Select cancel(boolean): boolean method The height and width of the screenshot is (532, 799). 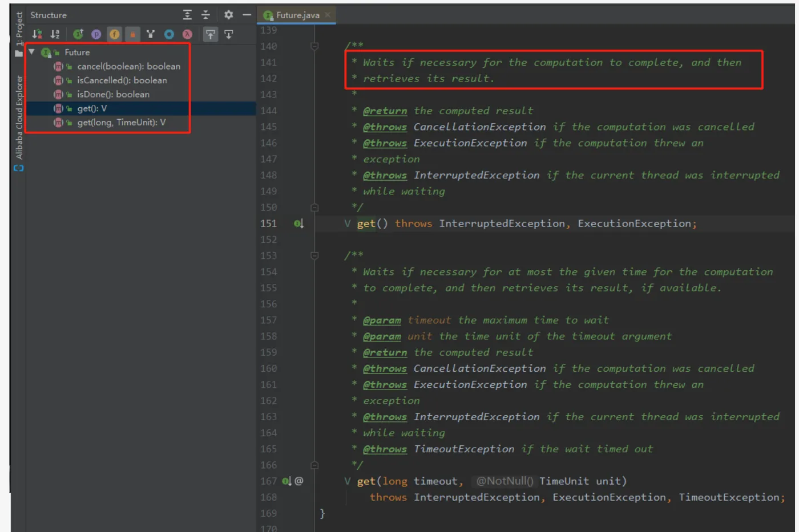[x=128, y=66]
